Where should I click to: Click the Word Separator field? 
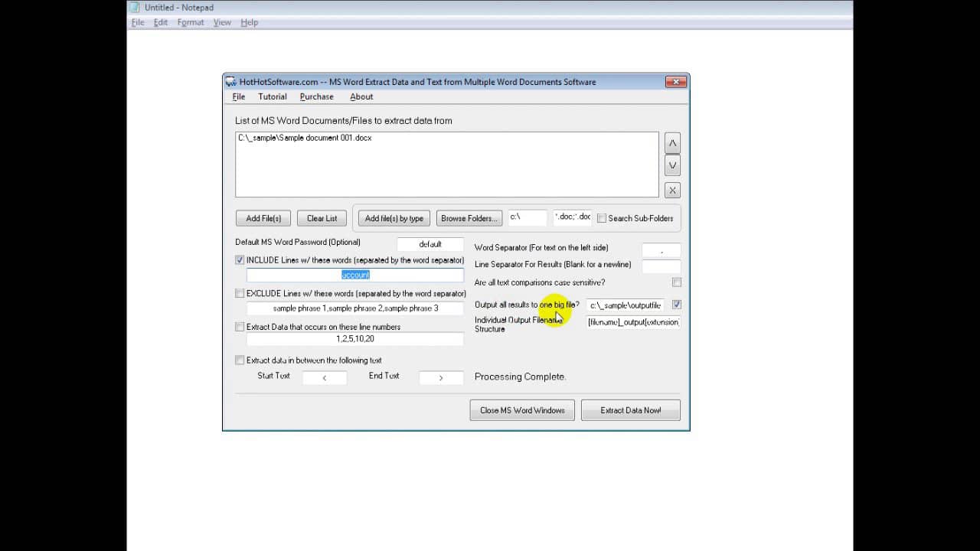tap(661, 250)
